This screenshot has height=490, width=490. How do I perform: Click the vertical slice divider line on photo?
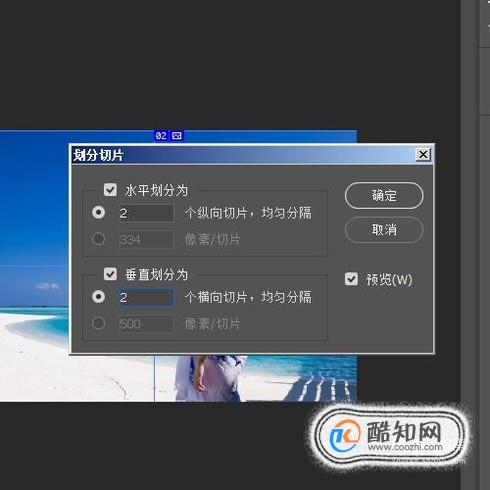coord(154,378)
